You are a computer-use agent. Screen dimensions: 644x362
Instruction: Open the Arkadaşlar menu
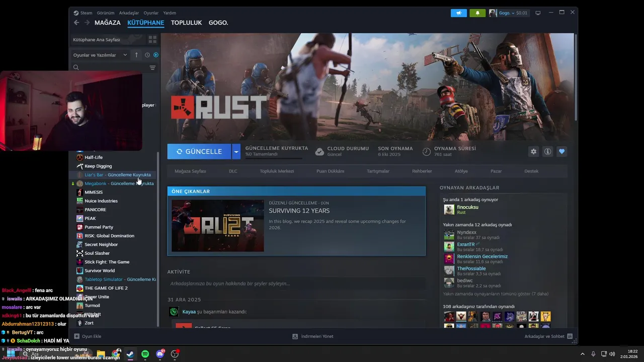click(129, 13)
